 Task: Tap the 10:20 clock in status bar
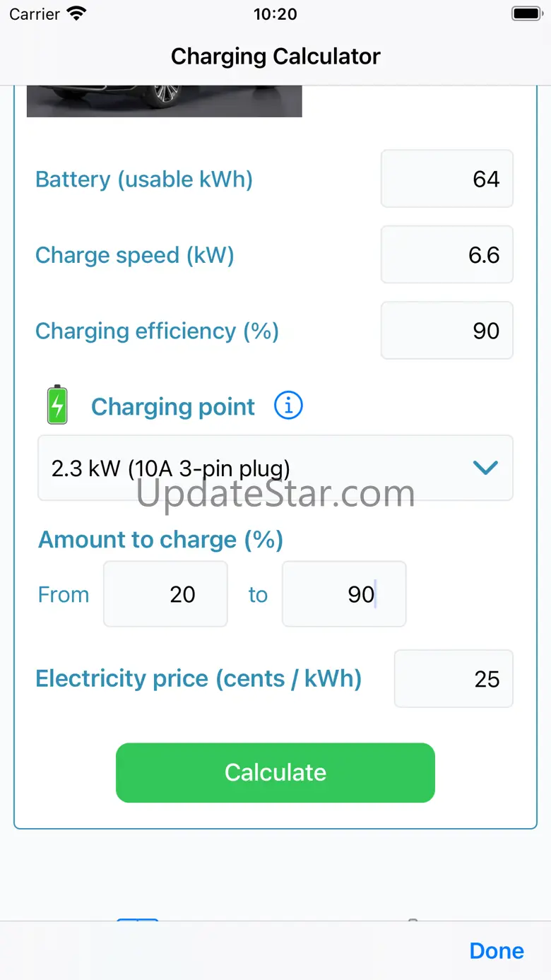(x=275, y=14)
